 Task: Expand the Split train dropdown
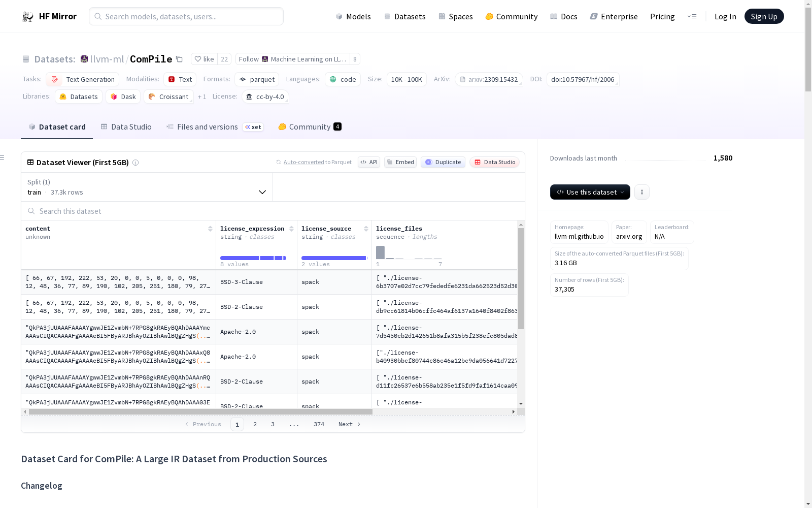point(147,187)
